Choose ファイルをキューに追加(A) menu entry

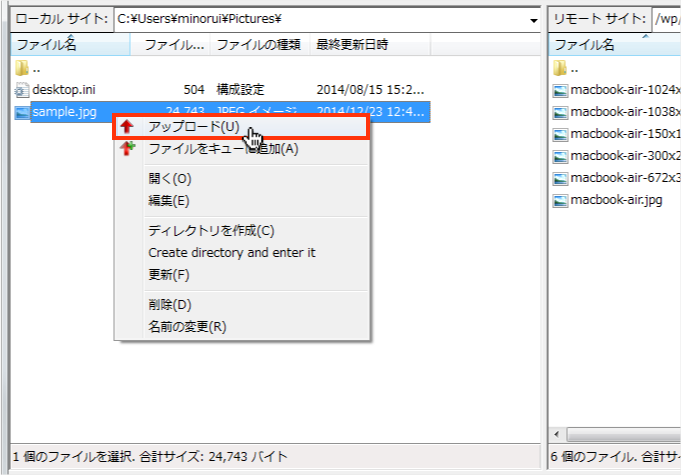coord(241,149)
